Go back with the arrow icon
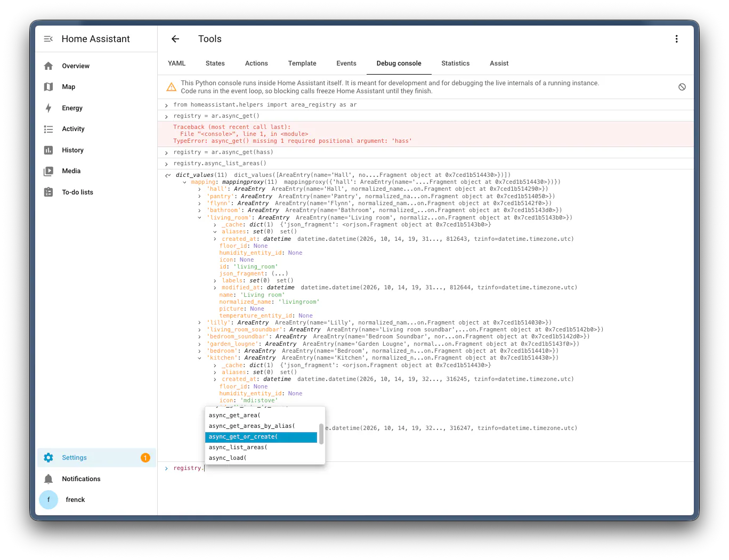Image resolution: width=729 pixels, height=560 pixels. point(175,39)
